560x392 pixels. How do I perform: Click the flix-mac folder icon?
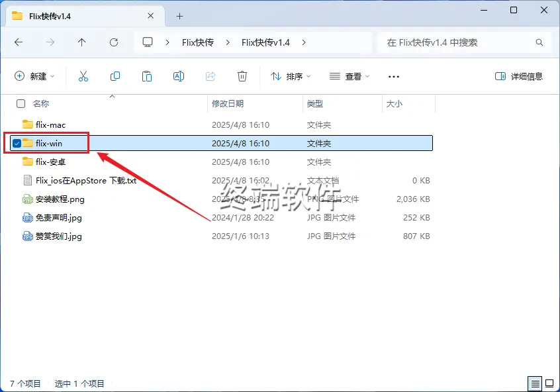point(28,124)
